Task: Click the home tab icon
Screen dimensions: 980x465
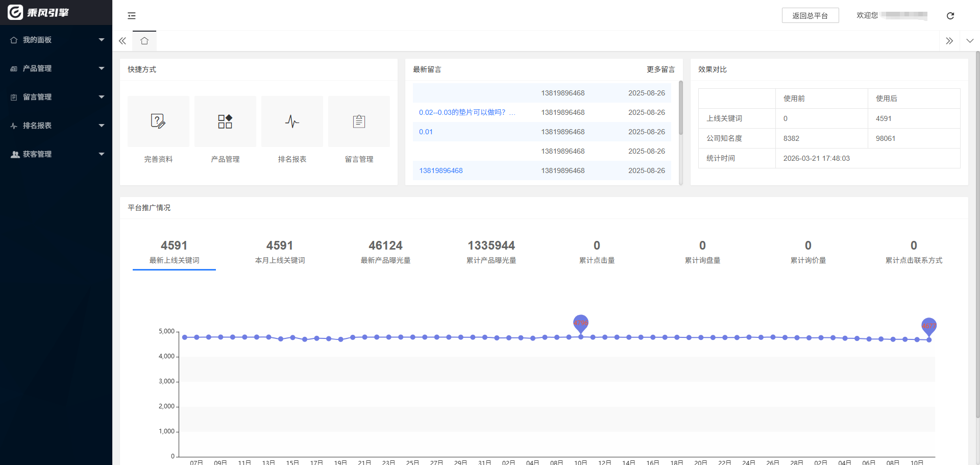Action: coord(144,41)
